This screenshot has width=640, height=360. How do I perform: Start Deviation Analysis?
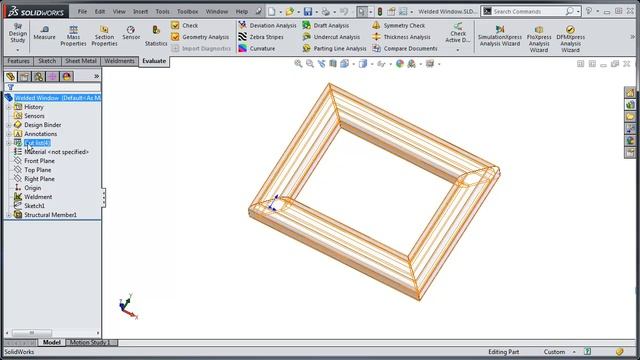pyautogui.click(x=267, y=25)
